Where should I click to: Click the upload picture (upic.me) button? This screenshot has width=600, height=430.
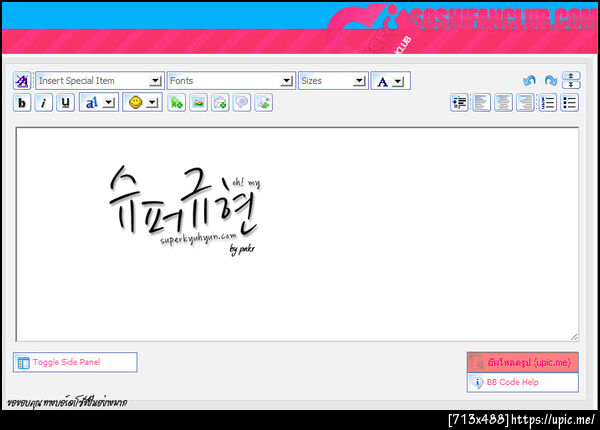point(523,362)
